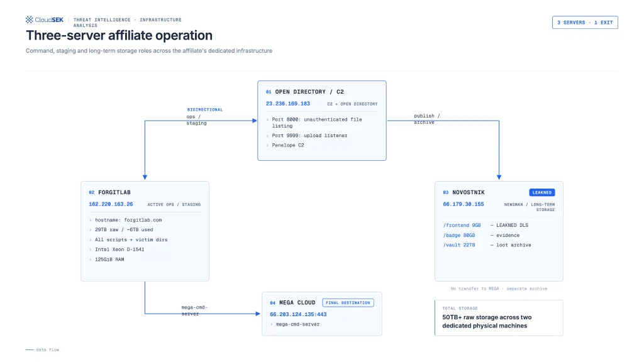The image size is (644, 362).
Task: Select the "Port 9999: upload listener" line
Action: pyautogui.click(x=309, y=136)
